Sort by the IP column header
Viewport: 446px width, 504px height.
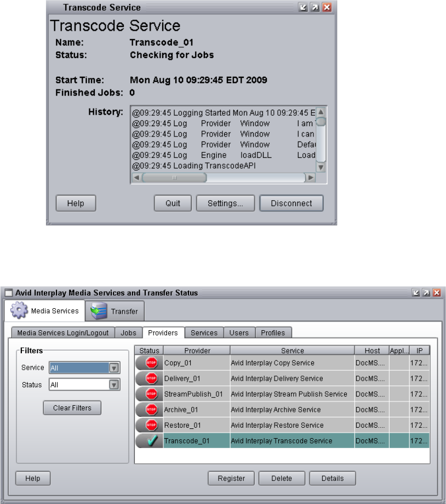pos(419,350)
